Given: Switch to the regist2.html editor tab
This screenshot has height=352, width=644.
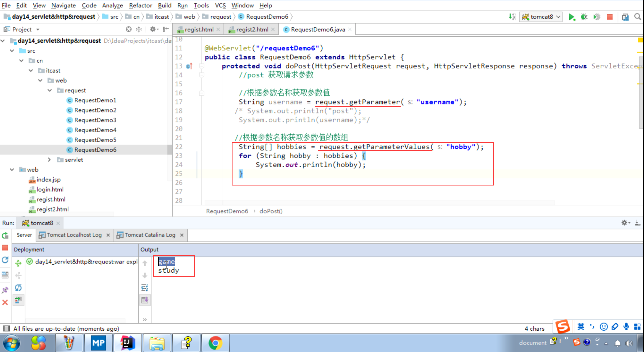Looking at the screenshot, I should [x=252, y=29].
